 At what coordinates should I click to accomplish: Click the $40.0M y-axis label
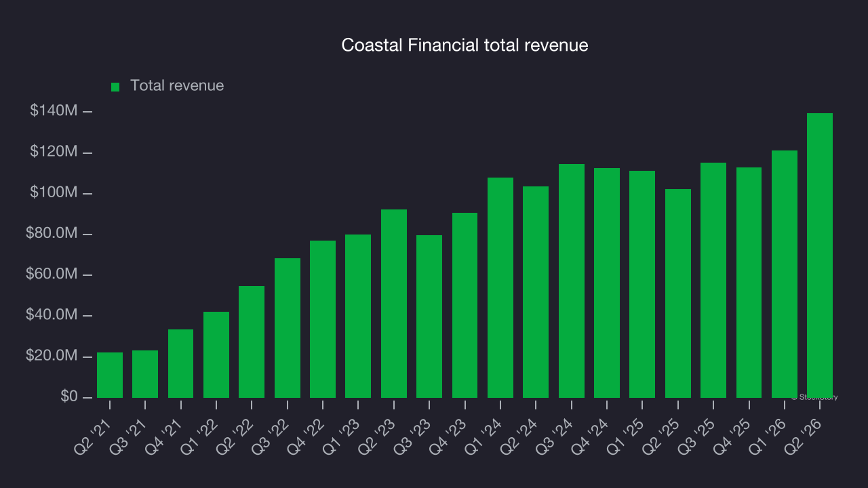(52, 315)
